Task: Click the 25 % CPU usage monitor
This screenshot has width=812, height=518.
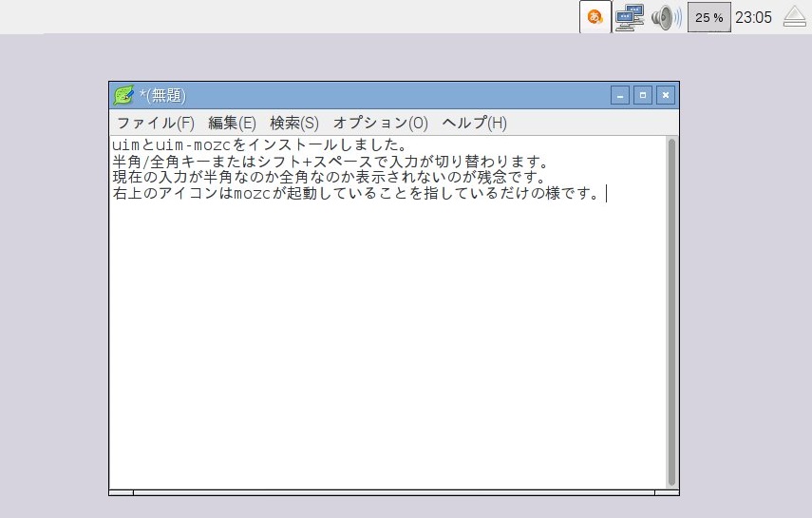Action: pos(708,17)
